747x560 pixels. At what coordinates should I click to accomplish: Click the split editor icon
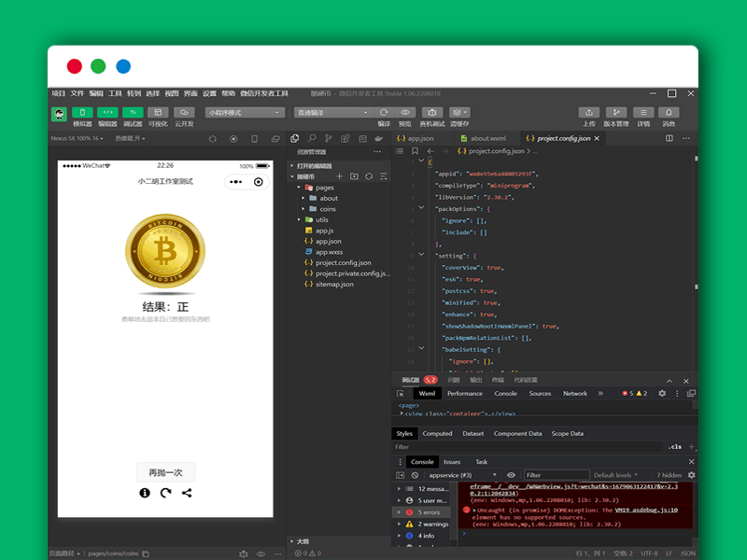point(669,138)
